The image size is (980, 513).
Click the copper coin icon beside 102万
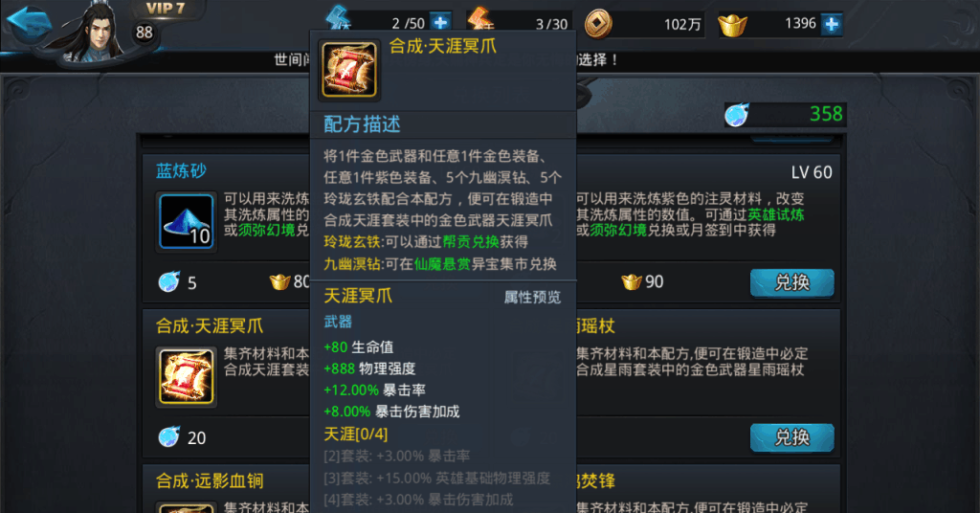pos(598,24)
